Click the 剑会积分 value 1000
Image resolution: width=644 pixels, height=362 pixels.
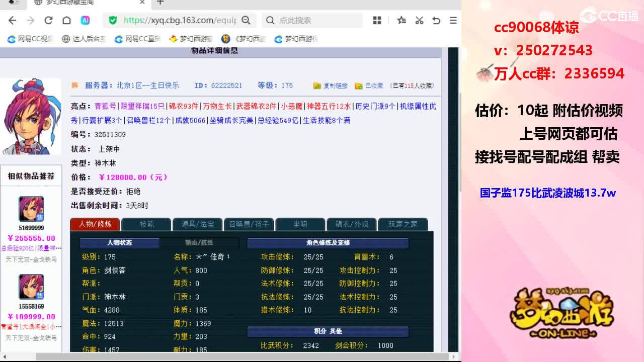(x=385, y=345)
